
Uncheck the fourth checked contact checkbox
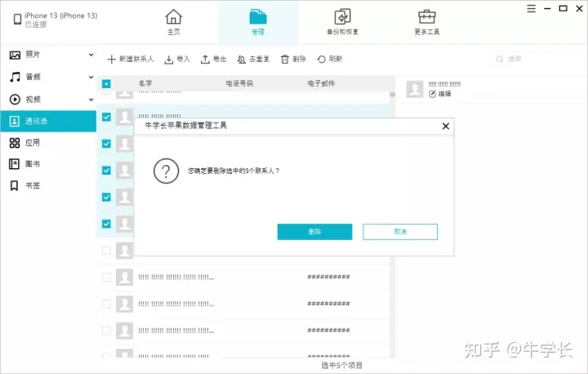pyautogui.click(x=106, y=197)
